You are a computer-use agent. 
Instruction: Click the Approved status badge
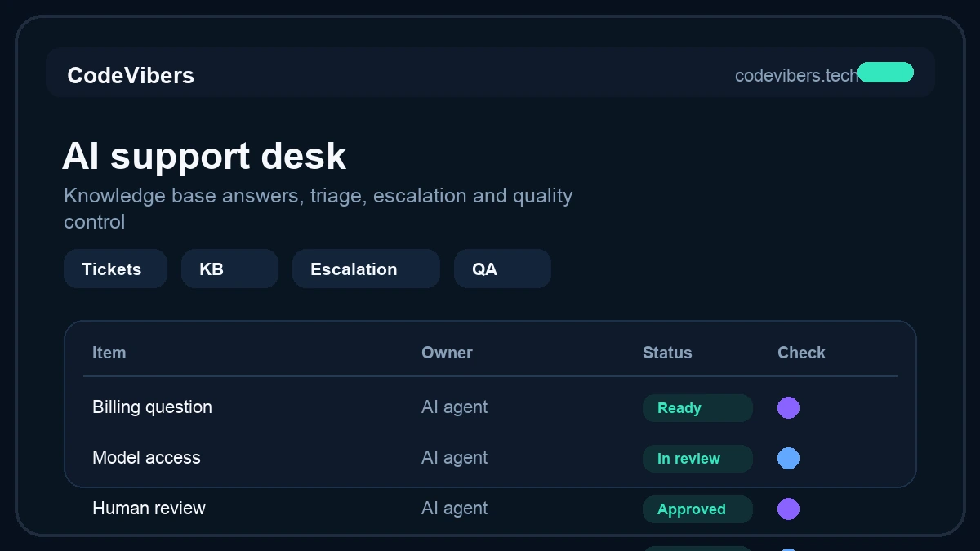(x=697, y=509)
